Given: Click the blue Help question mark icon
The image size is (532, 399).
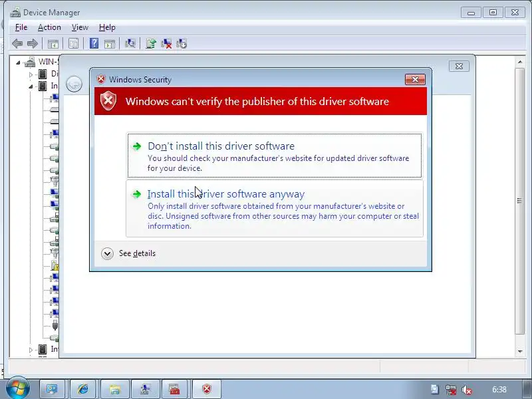Looking at the screenshot, I should click(94, 43).
